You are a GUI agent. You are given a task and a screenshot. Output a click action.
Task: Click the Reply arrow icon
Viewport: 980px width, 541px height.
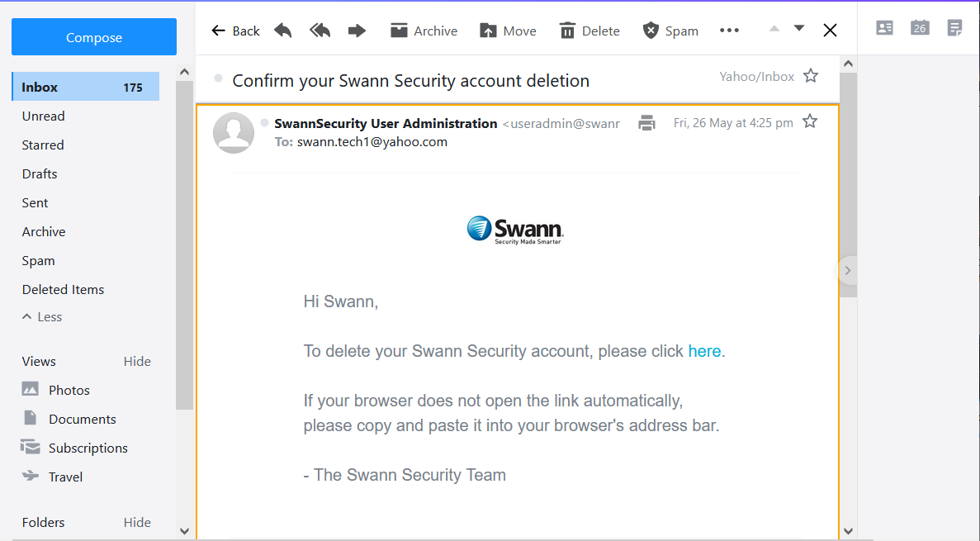[x=283, y=31]
